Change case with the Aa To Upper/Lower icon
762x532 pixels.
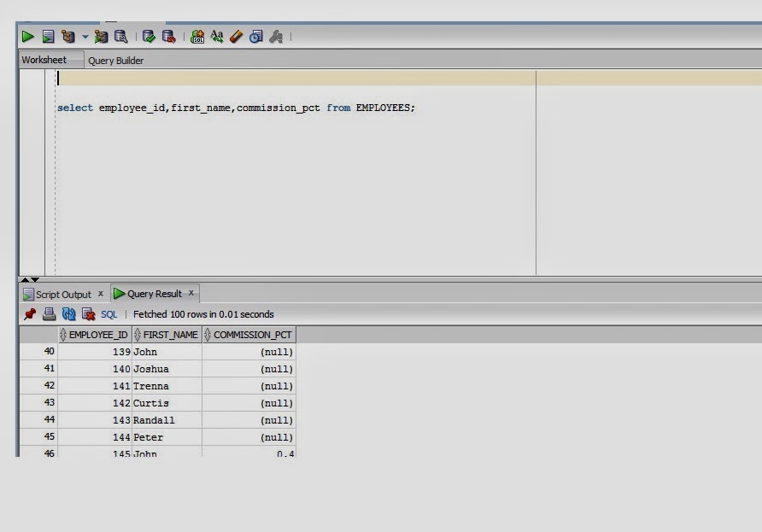[218, 37]
